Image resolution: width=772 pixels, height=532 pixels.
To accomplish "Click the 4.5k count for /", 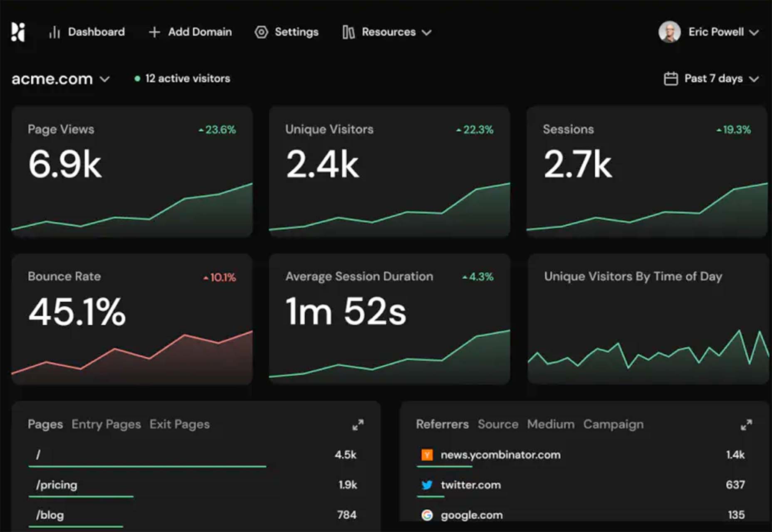I will click(x=346, y=455).
